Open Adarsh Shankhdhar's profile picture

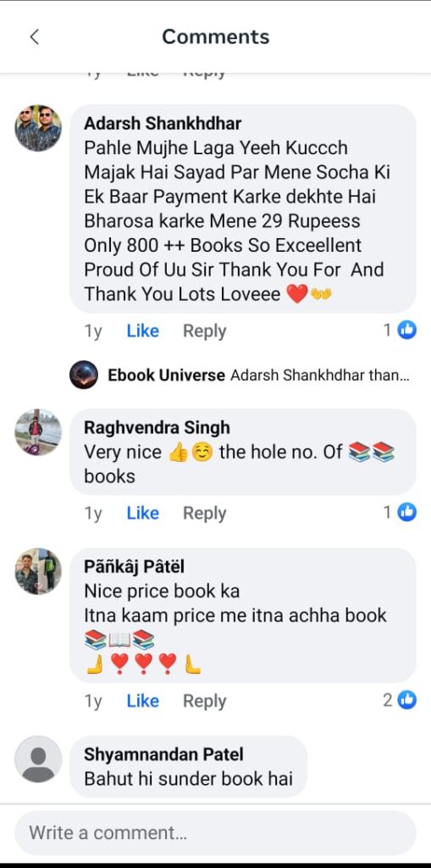coord(38,128)
